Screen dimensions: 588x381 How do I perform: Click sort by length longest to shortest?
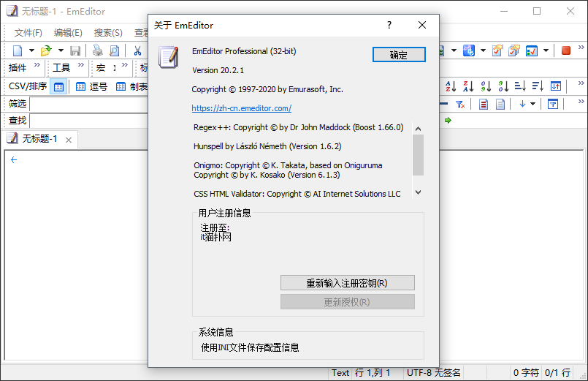pyautogui.click(x=538, y=86)
